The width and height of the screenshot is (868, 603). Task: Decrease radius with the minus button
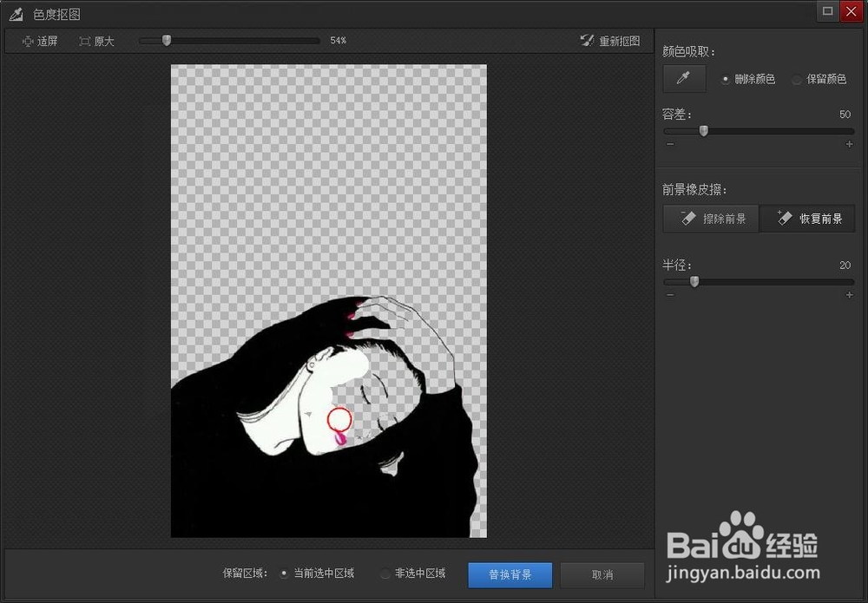pos(670,295)
